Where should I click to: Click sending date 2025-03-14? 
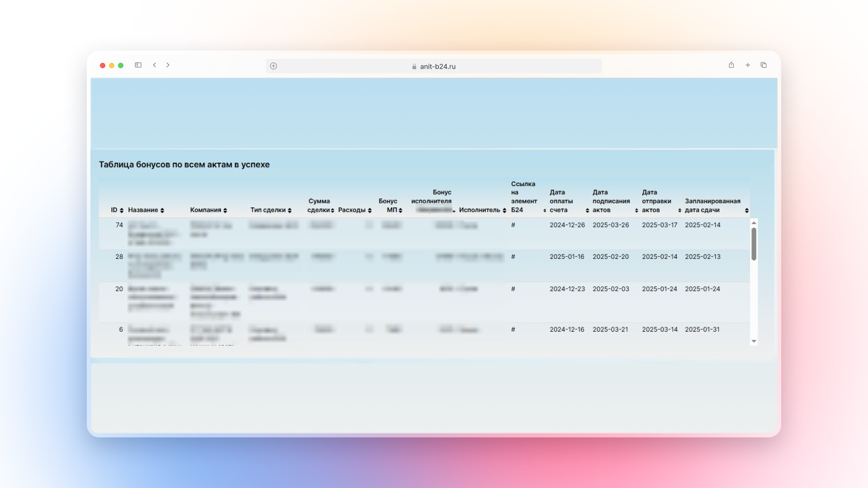[x=660, y=329]
